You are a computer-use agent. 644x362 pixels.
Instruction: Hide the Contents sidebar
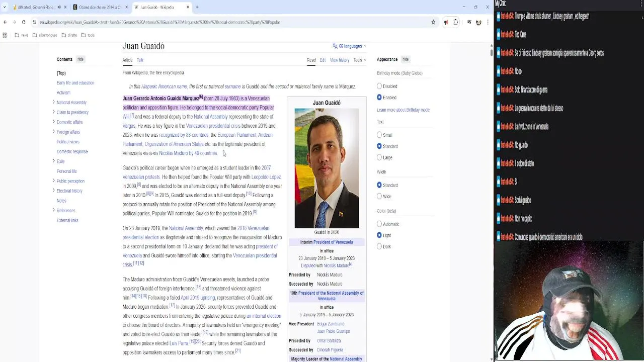(80, 59)
